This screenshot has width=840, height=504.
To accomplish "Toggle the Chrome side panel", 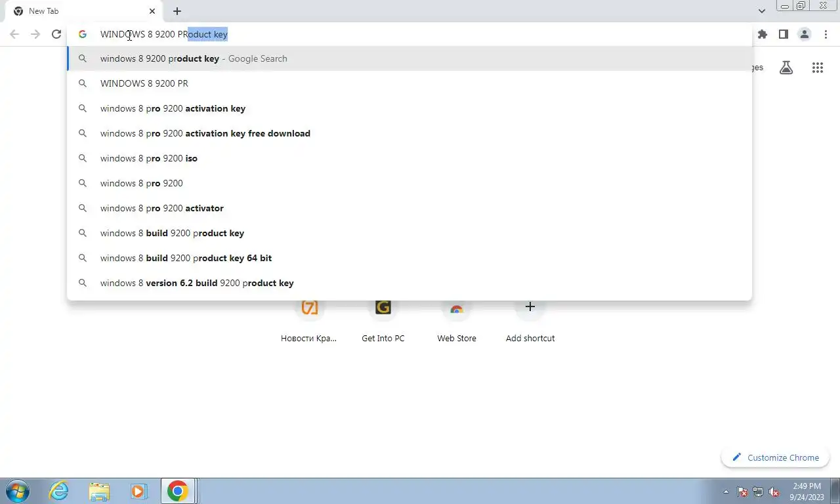I will coord(783,34).
